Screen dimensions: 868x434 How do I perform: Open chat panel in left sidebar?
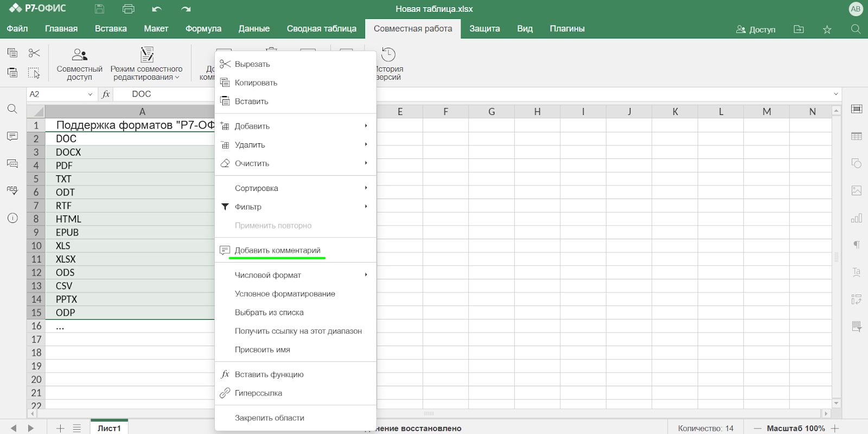pos(12,163)
